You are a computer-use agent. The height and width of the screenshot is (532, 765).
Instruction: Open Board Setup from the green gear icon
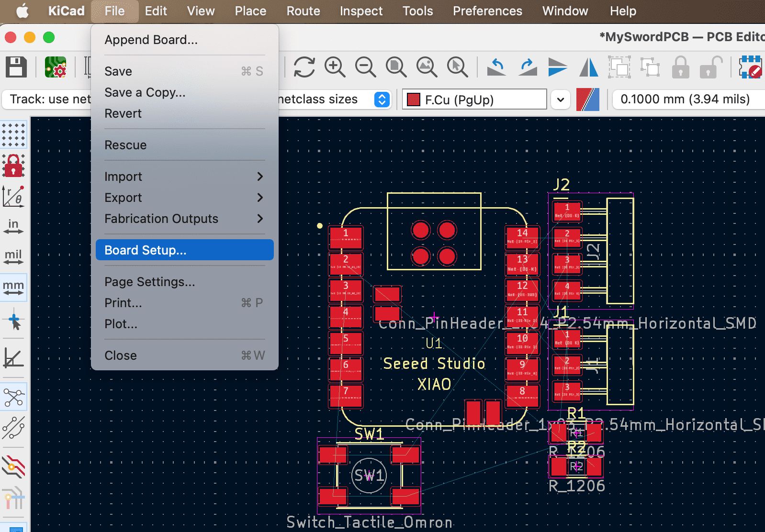click(56, 67)
